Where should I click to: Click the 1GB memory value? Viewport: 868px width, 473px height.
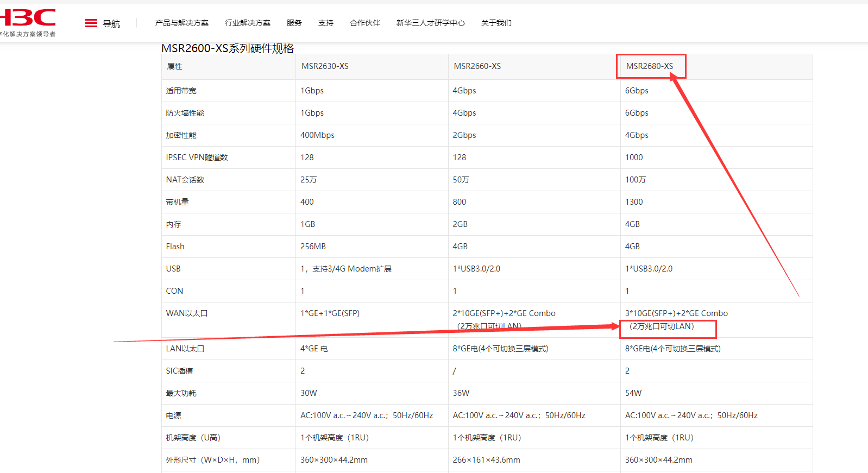(x=307, y=224)
